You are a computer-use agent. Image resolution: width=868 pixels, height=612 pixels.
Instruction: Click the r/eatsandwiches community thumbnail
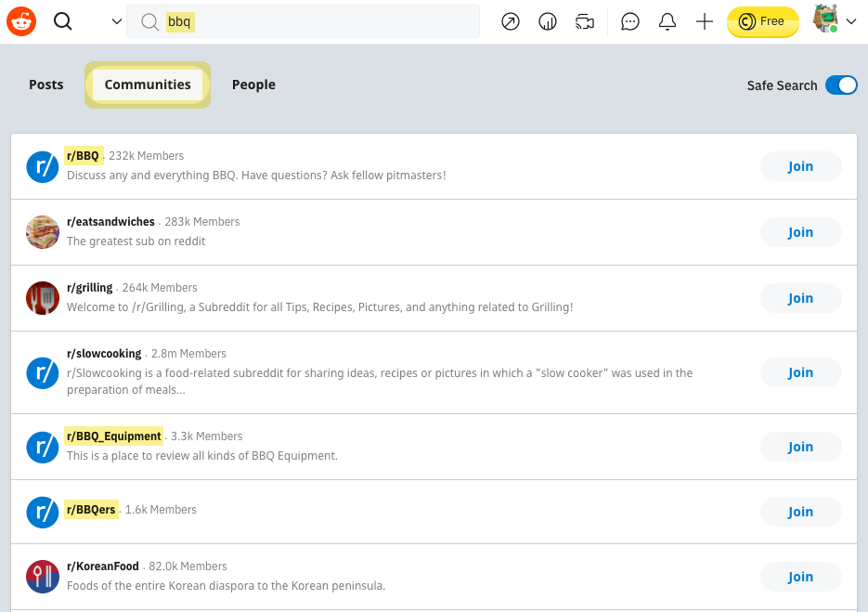coord(43,232)
